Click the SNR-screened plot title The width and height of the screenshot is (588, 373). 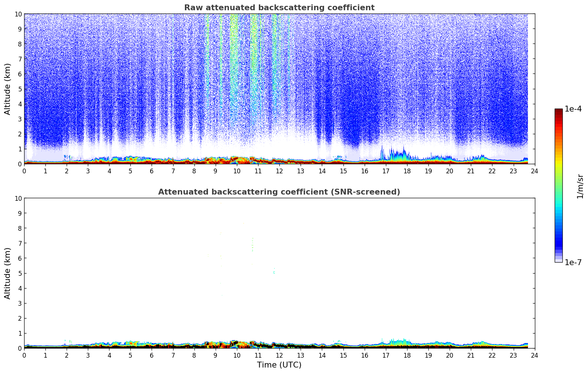pos(279,192)
